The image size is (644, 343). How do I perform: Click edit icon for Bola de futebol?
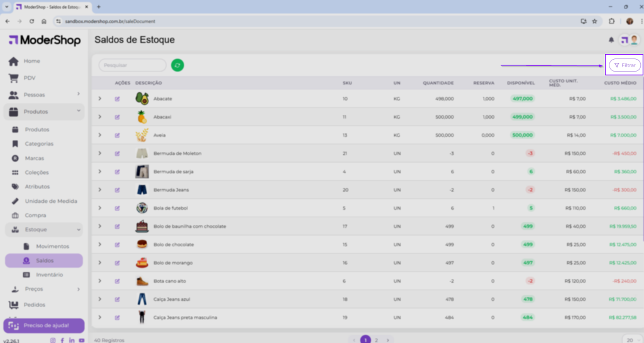point(117,208)
